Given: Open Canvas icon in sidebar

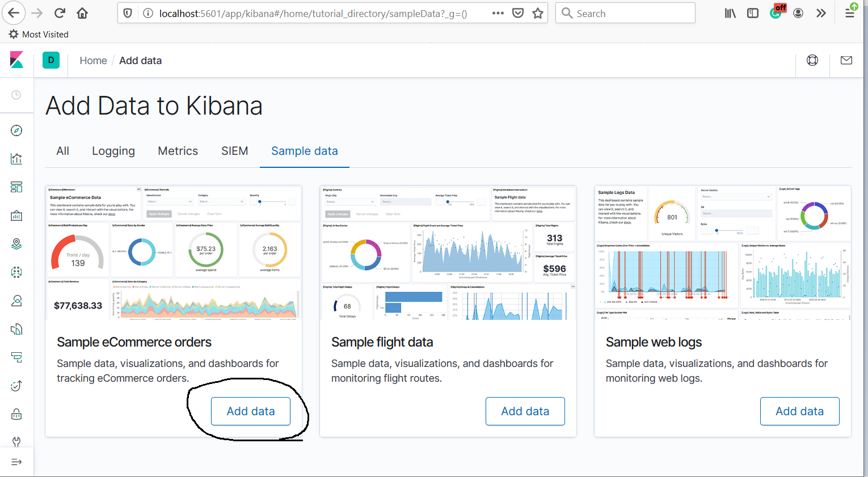Looking at the screenshot, I should [x=16, y=216].
